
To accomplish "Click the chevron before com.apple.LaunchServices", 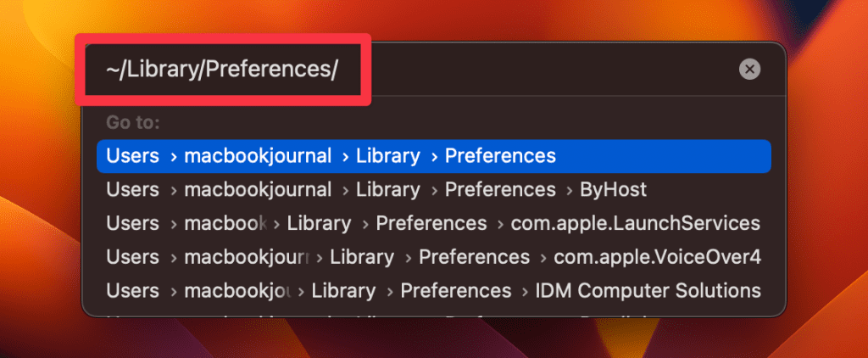I will pyautogui.click(x=499, y=224).
